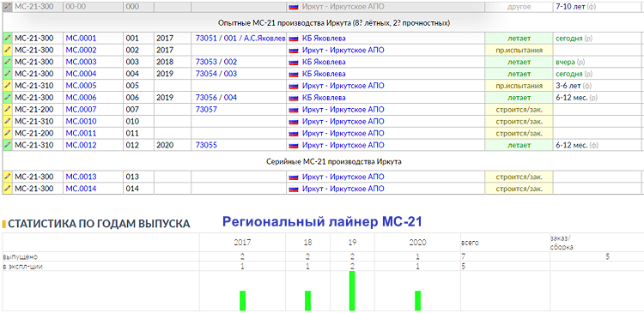Click the Russian flag icon in MC.0014 row
The height and width of the screenshot is (313, 644).
coord(294,190)
